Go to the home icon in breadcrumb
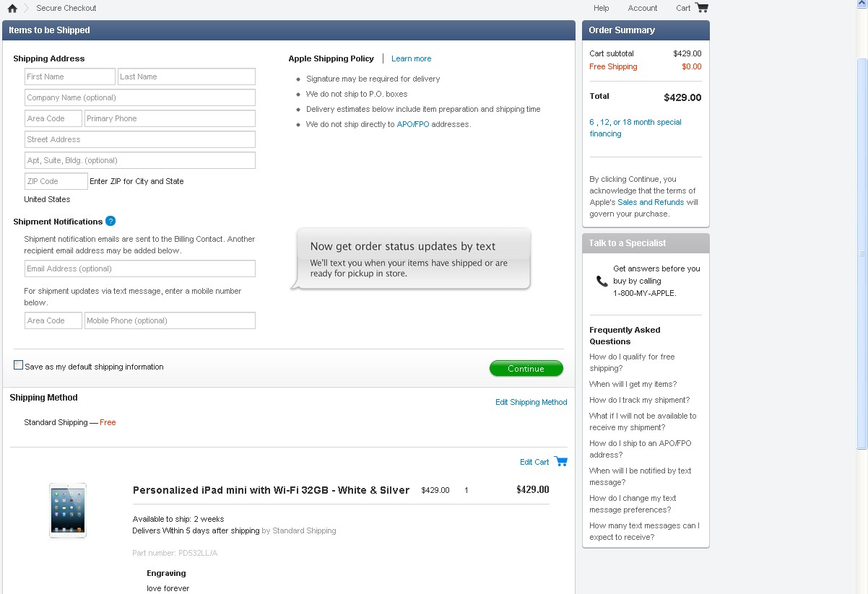 pyautogui.click(x=12, y=8)
